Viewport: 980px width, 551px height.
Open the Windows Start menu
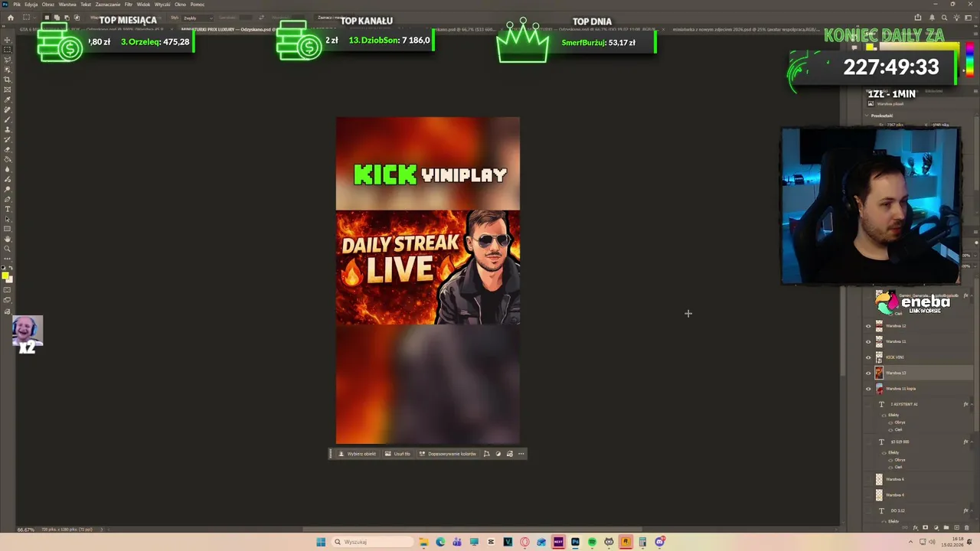point(321,542)
